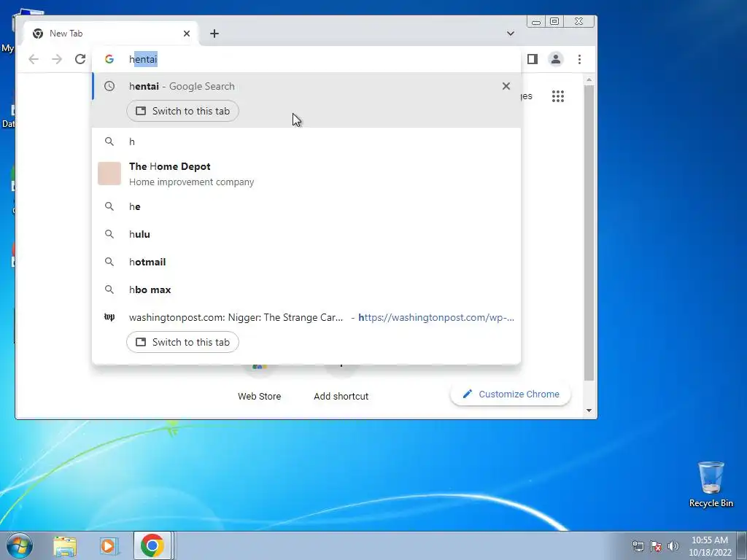The width and height of the screenshot is (747, 560).
Task: Go back using the back arrow
Action: 34,59
